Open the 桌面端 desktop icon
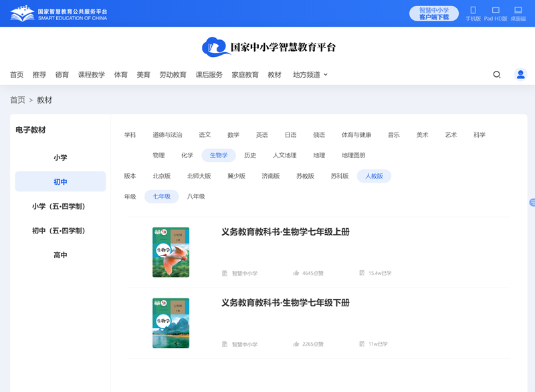The image size is (535, 392). coord(518,10)
